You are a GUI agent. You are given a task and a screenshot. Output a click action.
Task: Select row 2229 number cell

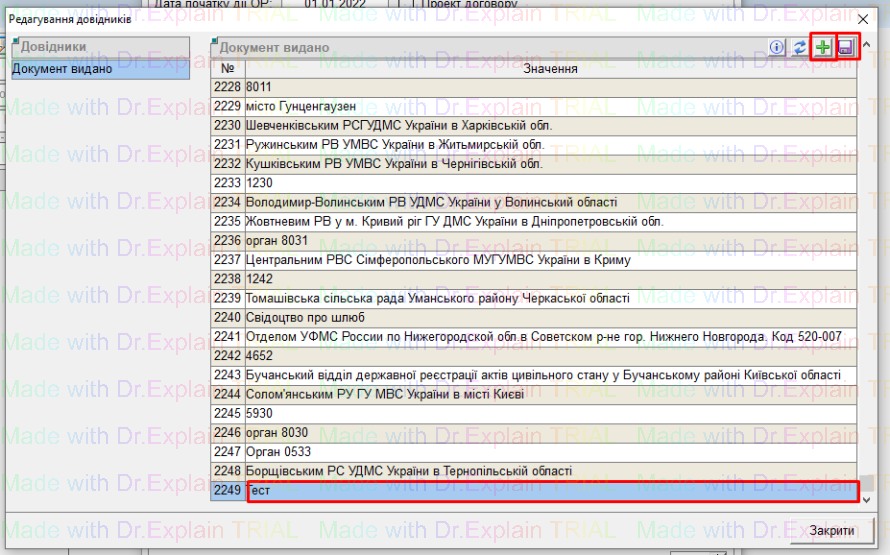click(227, 106)
